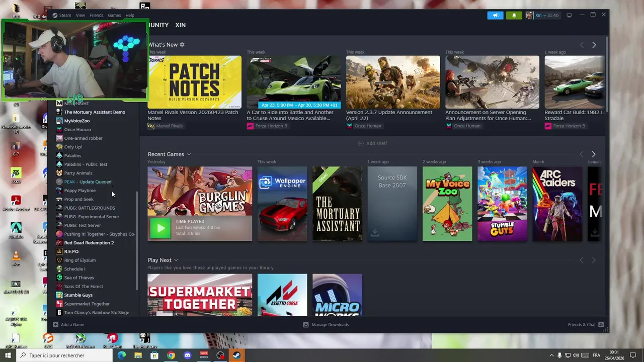Click the library list scrollbar
644x362 pixels.
pos(137,240)
